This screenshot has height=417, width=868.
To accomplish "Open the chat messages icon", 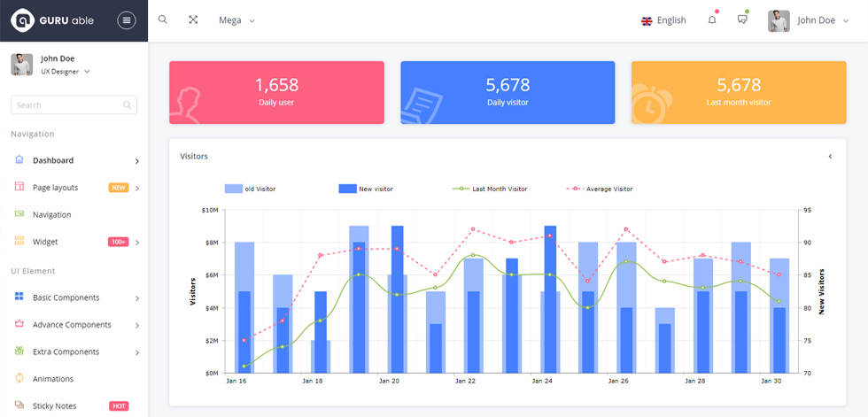I will pos(743,19).
